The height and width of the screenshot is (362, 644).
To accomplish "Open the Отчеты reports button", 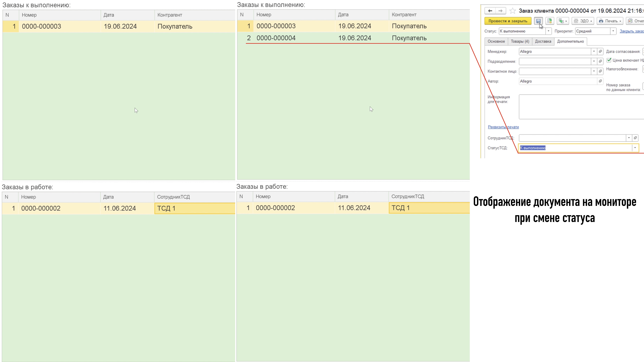I will pyautogui.click(x=635, y=21).
